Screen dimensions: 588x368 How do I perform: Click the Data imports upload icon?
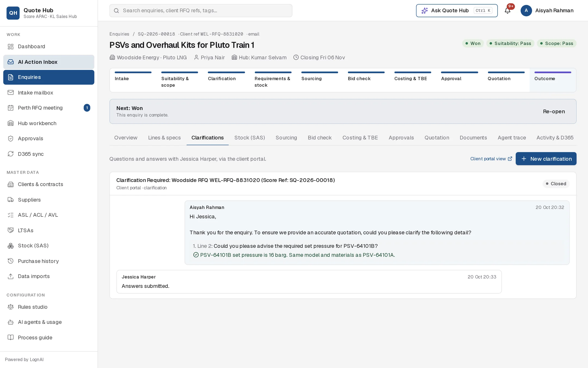11,276
